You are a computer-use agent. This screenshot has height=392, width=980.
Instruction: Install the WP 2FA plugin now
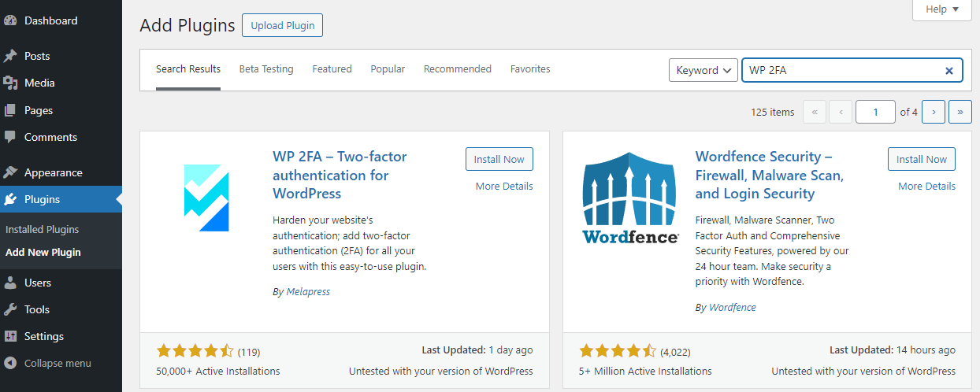499,159
